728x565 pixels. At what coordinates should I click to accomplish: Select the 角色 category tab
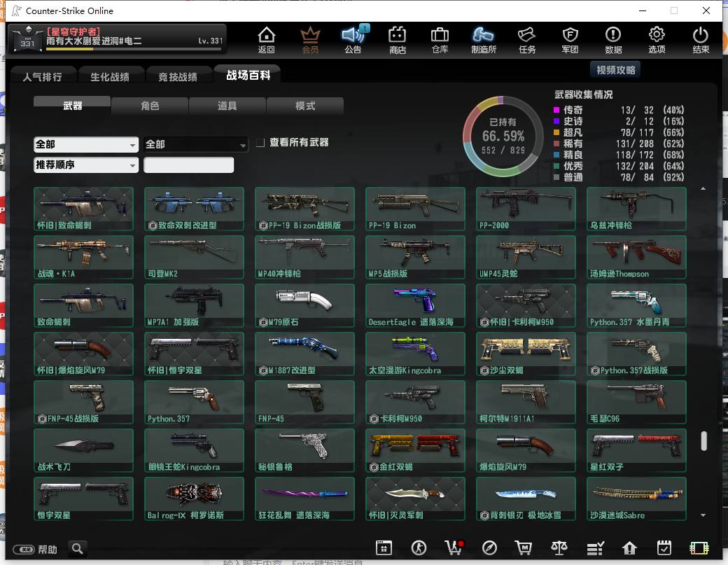150,106
